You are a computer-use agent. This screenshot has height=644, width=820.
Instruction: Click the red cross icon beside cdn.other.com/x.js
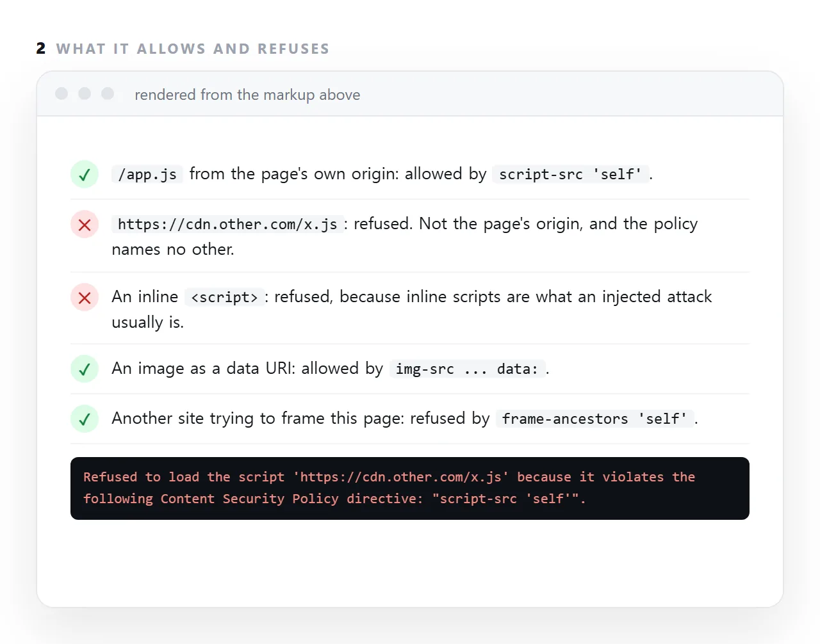click(x=84, y=224)
